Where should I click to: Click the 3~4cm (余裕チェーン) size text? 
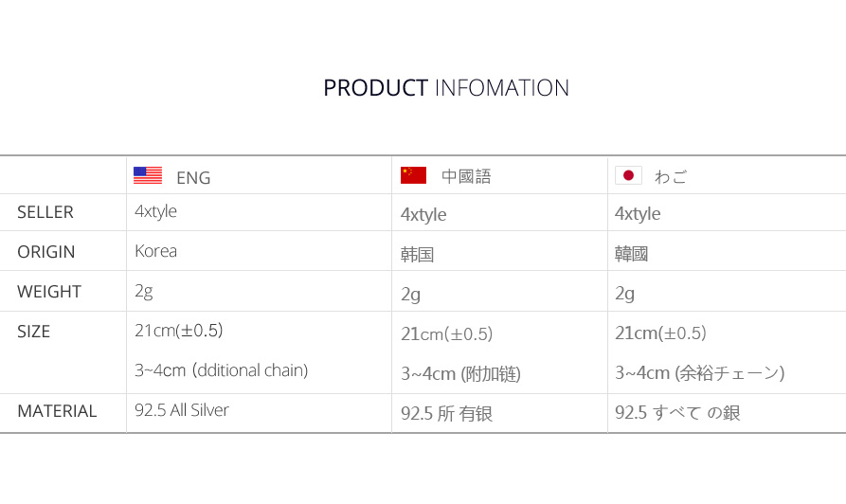click(699, 373)
